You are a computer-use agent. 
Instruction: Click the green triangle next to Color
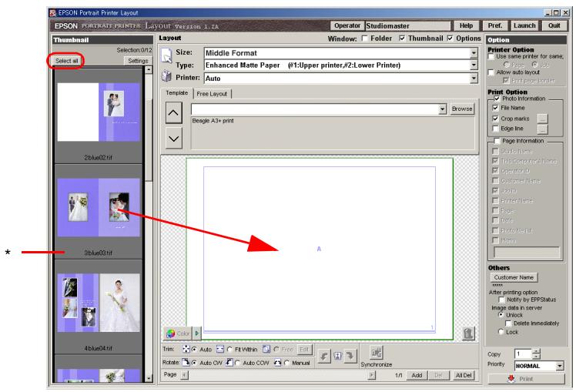197,333
